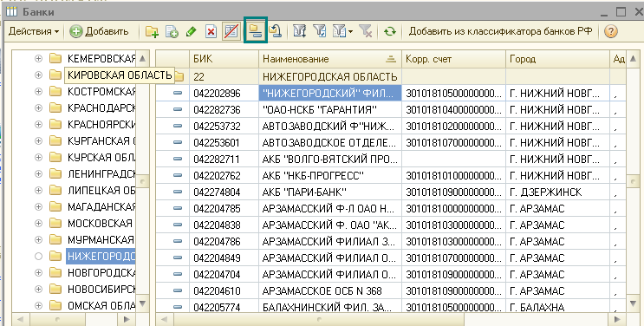Viewport: 644px width, 326px height.
Task: Expand the КОСТРОМСКАЯ tree node
Action: (38, 91)
